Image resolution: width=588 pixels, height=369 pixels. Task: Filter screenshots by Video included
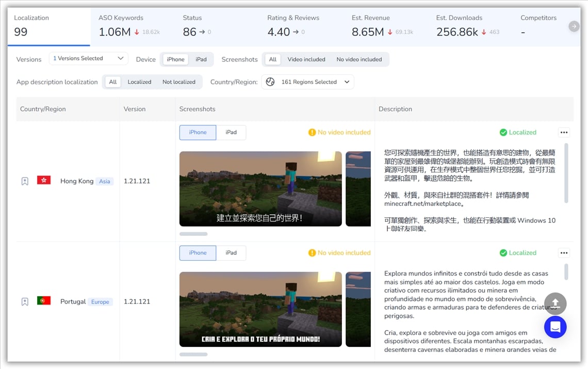click(x=306, y=59)
